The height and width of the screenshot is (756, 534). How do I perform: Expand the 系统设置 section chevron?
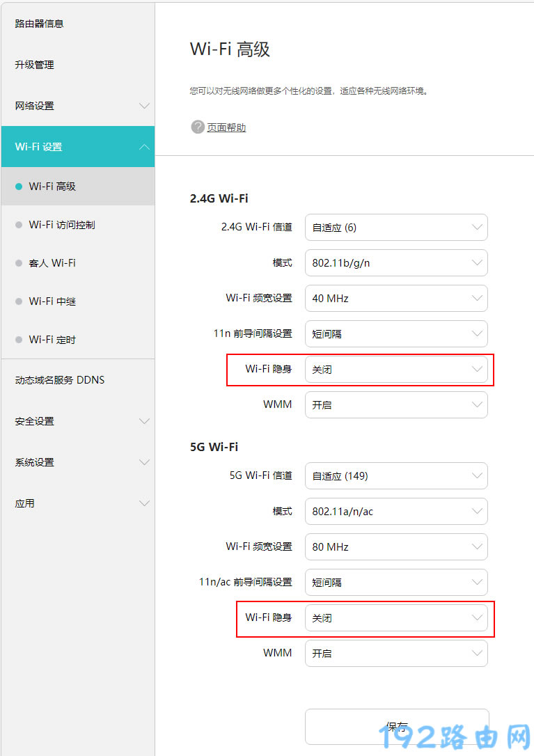[x=144, y=462]
